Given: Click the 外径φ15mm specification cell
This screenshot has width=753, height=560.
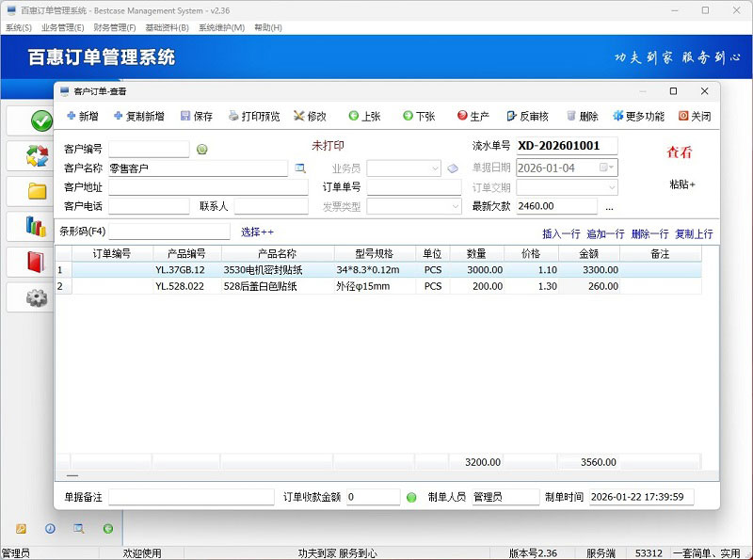Looking at the screenshot, I should click(x=375, y=287).
